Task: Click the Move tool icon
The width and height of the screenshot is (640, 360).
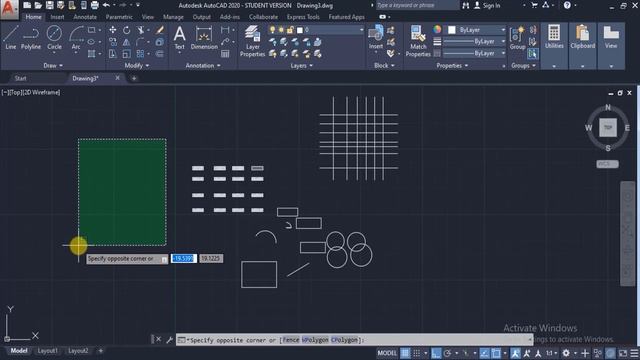Action: click(x=113, y=30)
